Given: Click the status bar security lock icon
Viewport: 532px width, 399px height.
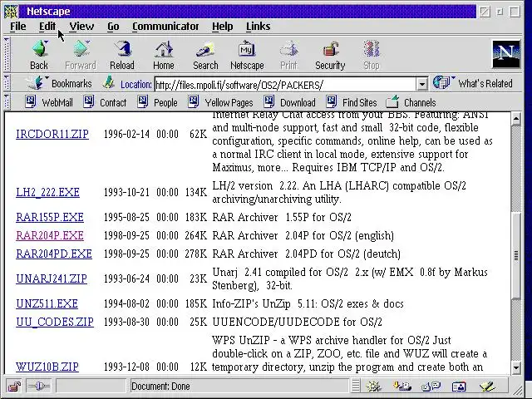Looking at the screenshot, I should pos(14,386).
